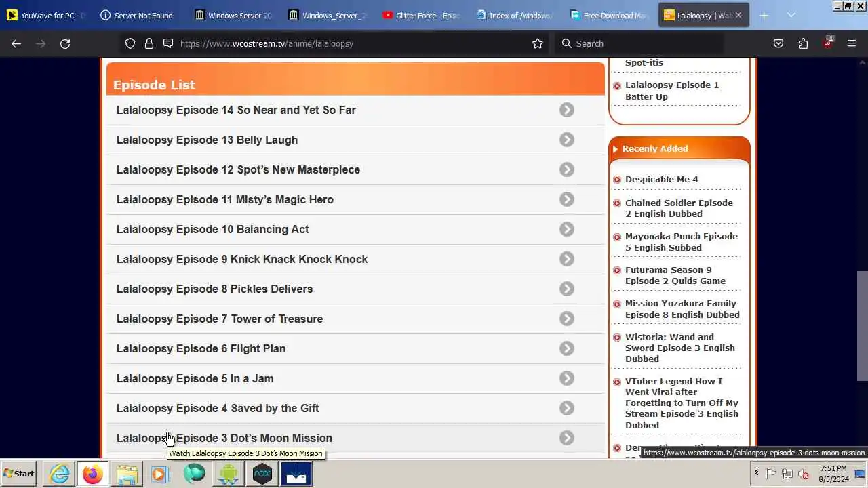
Task: Open Episode 3 Dot's Moon Mission
Action: point(224,438)
